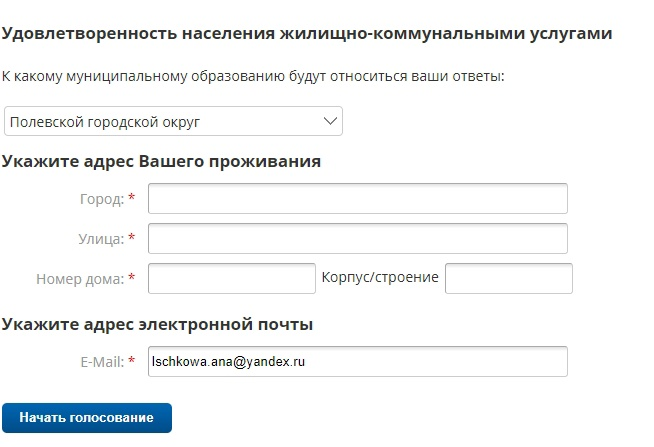Focus the Номер дома input field
The image size is (654, 447).
pos(232,278)
